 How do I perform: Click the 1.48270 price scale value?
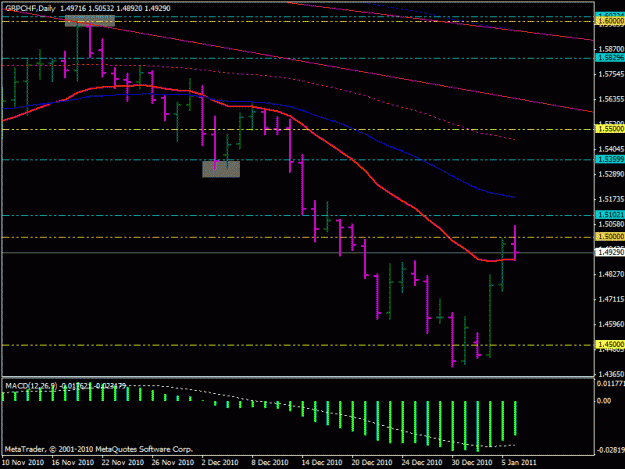tap(611, 274)
